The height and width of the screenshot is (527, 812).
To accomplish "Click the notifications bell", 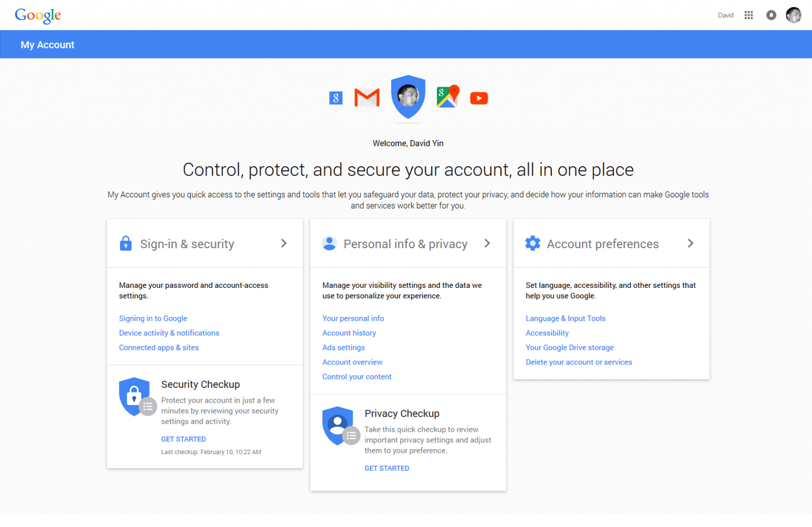I will [771, 15].
